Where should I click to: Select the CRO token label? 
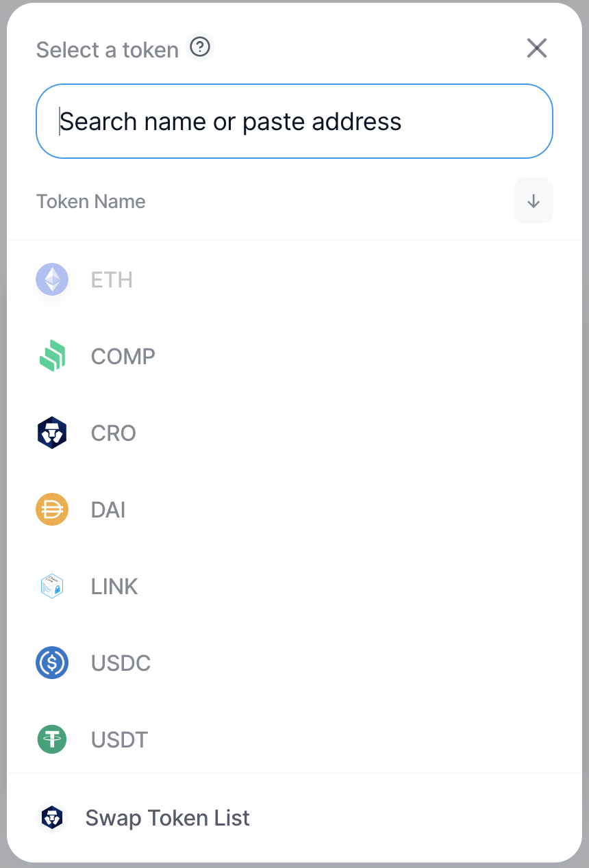pyautogui.click(x=114, y=433)
